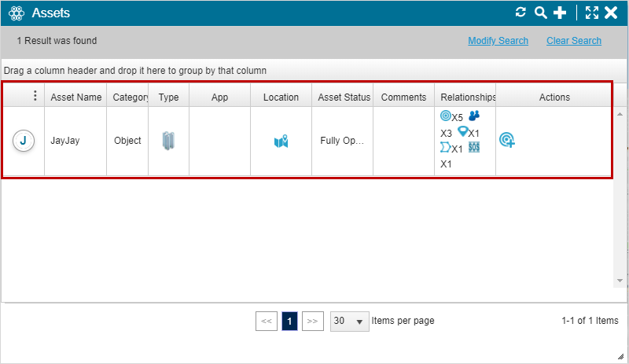This screenshot has width=629, height=364.
Task: Click the next page arrows button
Action: 313,322
